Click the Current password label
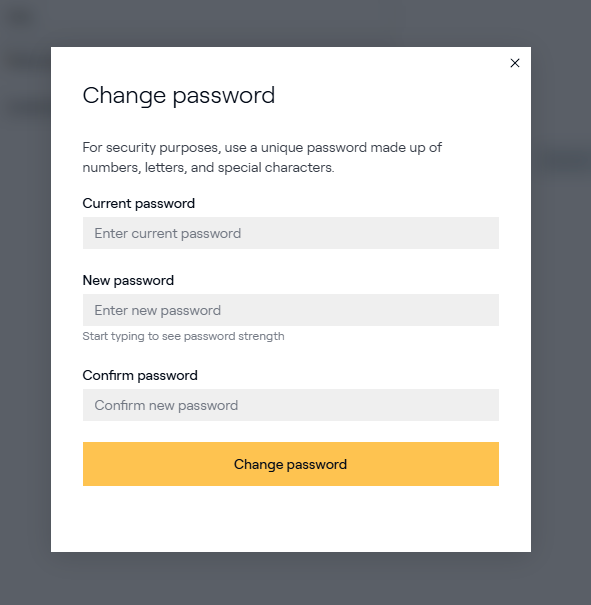The width and height of the screenshot is (591, 605). pyautogui.click(x=138, y=203)
